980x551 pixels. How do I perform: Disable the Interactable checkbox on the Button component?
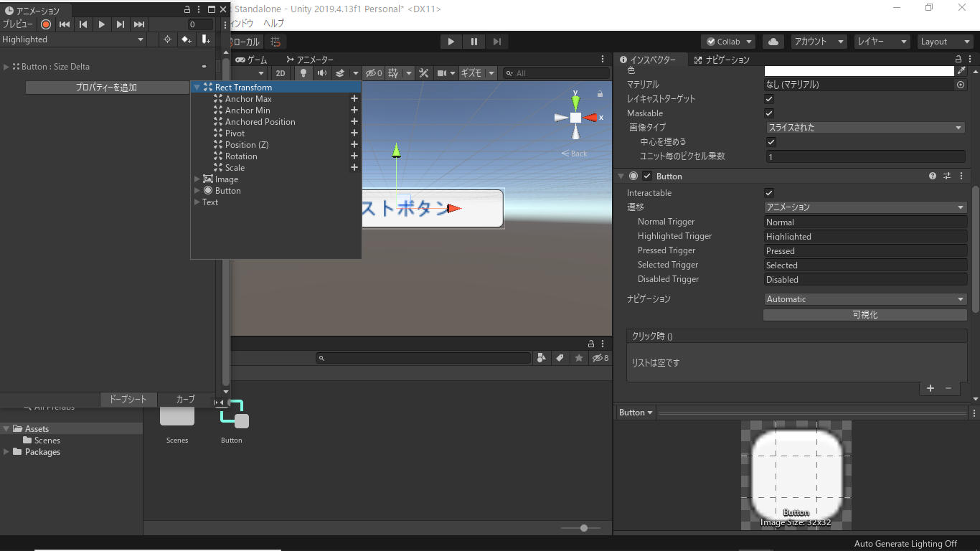(768, 192)
